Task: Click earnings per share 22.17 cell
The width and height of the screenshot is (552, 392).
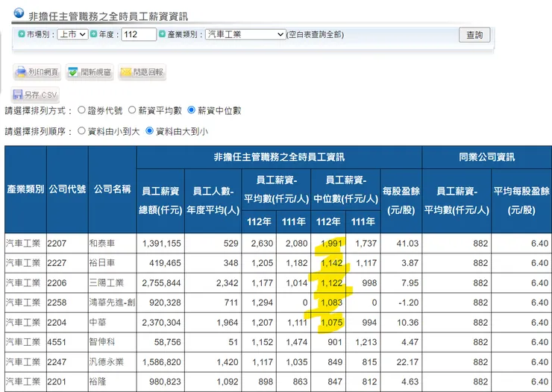Action: point(401,361)
